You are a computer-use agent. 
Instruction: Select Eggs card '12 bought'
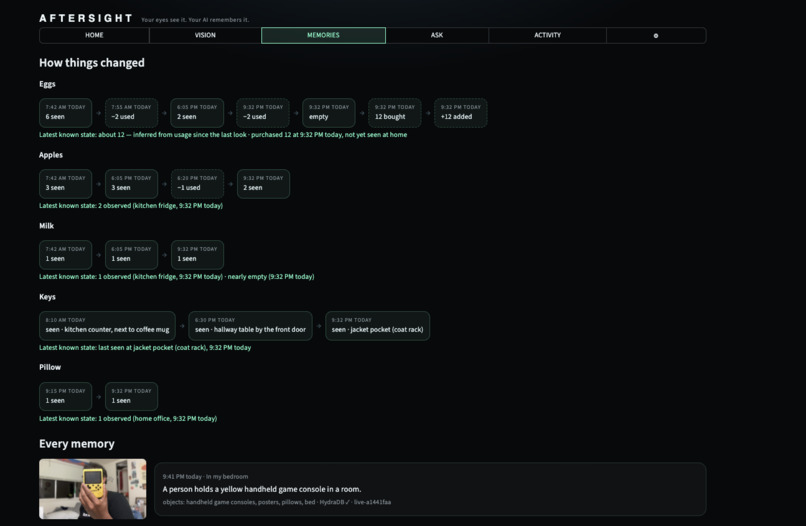pyautogui.click(x=394, y=113)
